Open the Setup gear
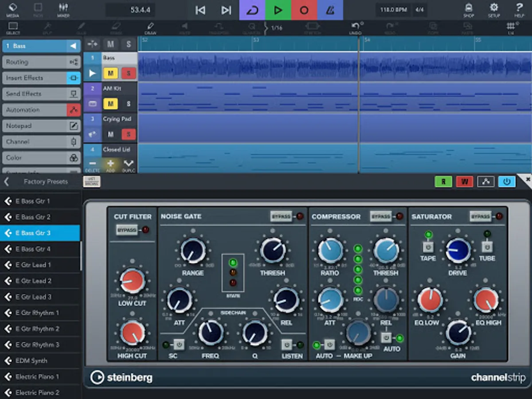The height and width of the screenshot is (399, 532). 494,10
